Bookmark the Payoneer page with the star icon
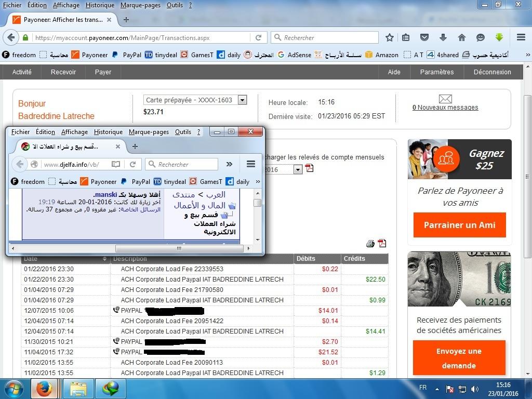532x399 pixels. pos(390,37)
